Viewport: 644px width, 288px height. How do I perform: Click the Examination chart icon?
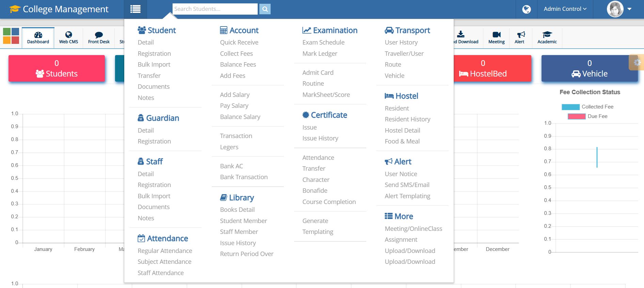pos(307,30)
